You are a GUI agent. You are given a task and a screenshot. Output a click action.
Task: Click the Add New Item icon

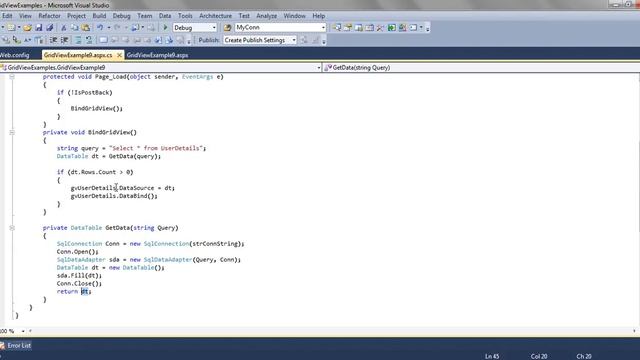click(11, 28)
